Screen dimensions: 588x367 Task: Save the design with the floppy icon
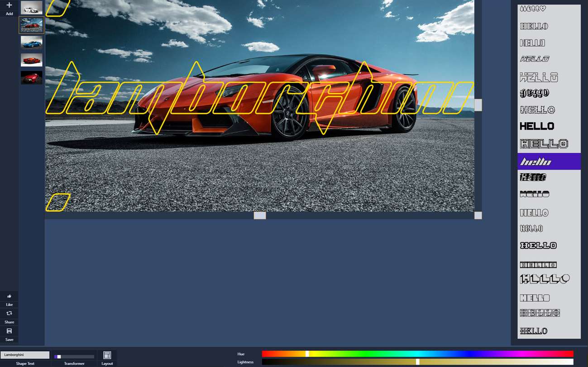[x=9, y=331]
